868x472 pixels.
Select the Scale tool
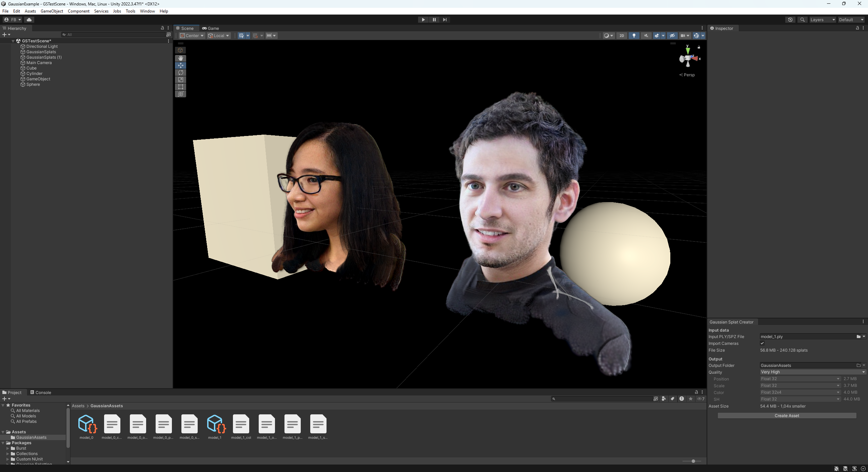180,80
